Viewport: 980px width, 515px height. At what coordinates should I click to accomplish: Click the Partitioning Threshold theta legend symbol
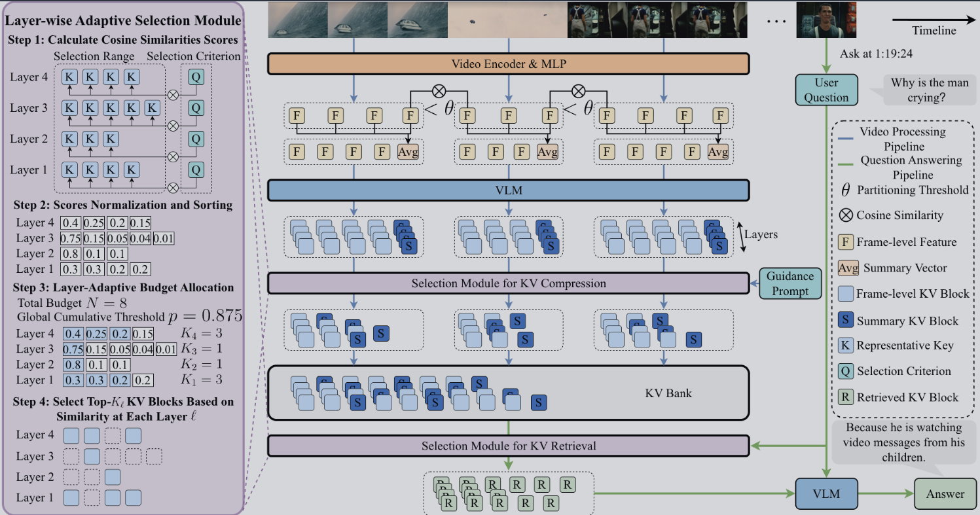(846, 190)
